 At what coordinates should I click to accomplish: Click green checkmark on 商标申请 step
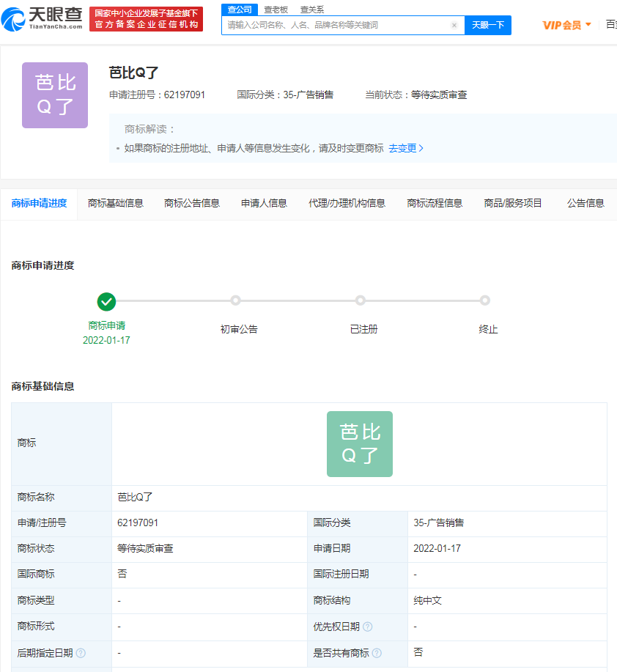(106, 301)
